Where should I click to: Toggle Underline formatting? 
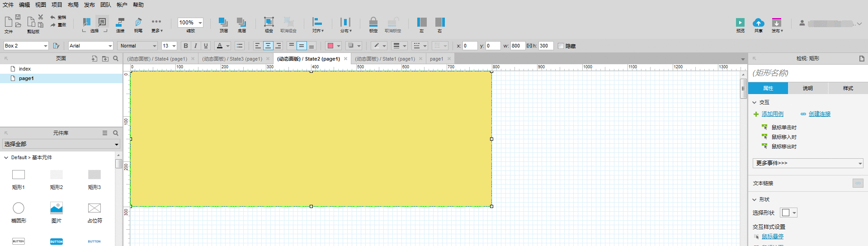click(206, 46)
